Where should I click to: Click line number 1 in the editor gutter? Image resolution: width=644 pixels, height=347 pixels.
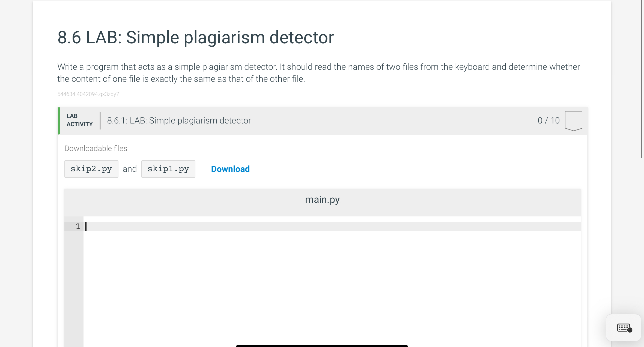click(77, 226)
